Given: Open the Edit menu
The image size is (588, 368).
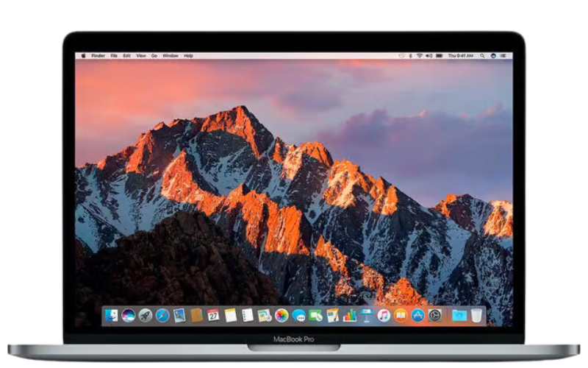Looking at the screenshot, I should click(x=127, y=56).
